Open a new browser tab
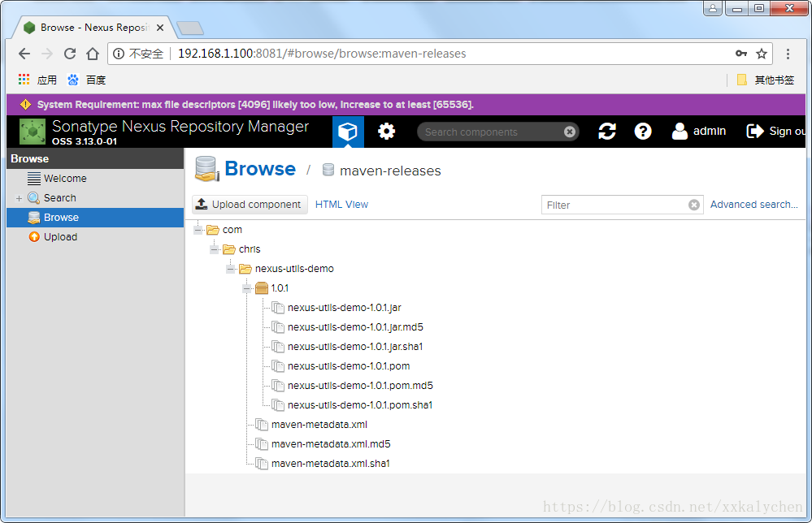 click(190, 28)
